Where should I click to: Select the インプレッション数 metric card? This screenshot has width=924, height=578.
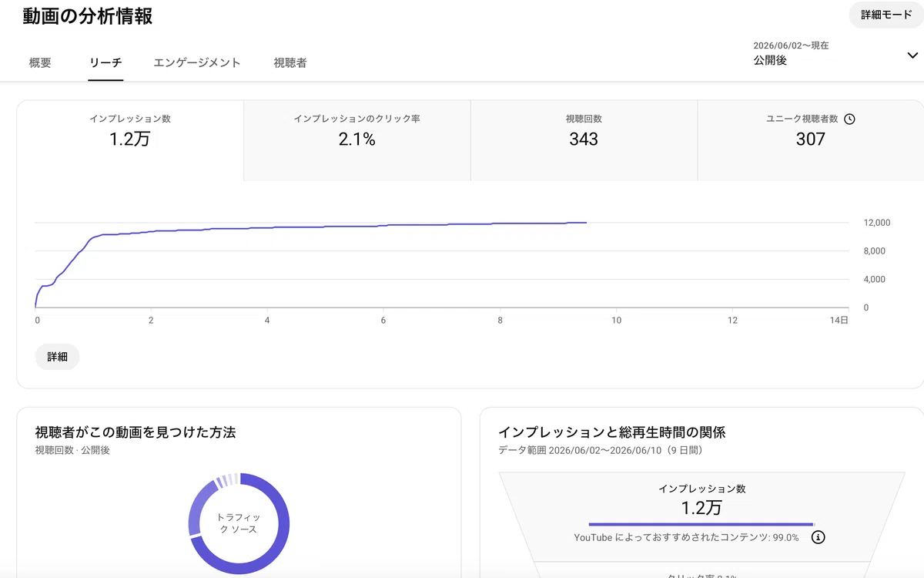[130, 140]
